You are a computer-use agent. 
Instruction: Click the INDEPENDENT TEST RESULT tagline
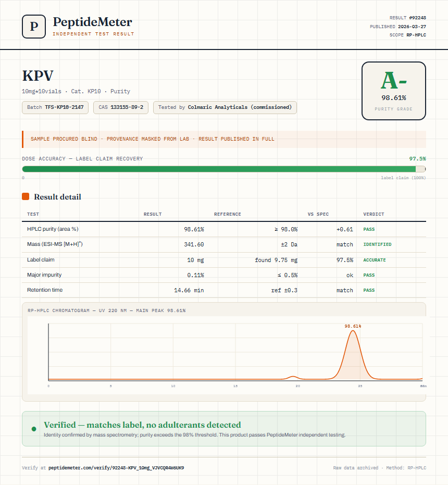click(x=93, y=34)
